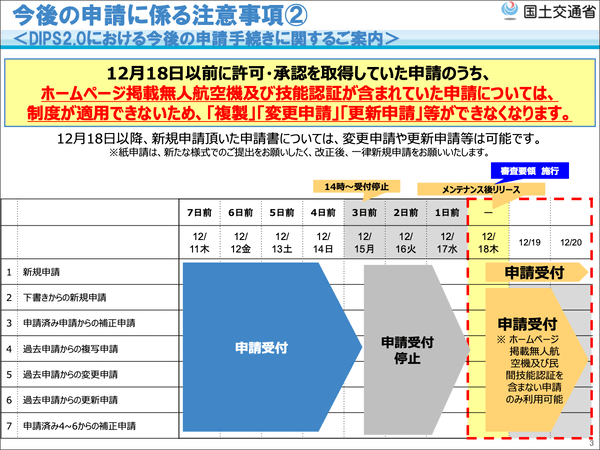The width and height of the screenshot is (600, 450).
Task: Click the note ※ホームページ掲載無人航空機 in orange arrow
Action: 530,369
